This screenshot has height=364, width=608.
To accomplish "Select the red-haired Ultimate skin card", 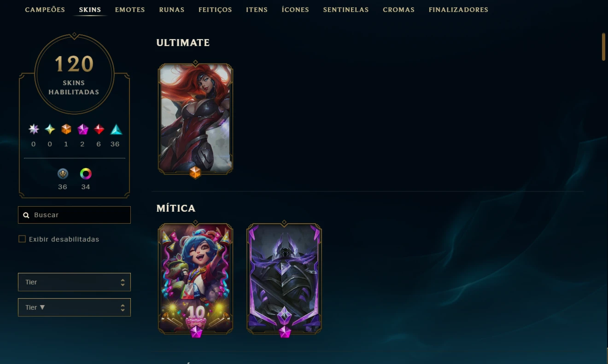I will tap(195, 119).
